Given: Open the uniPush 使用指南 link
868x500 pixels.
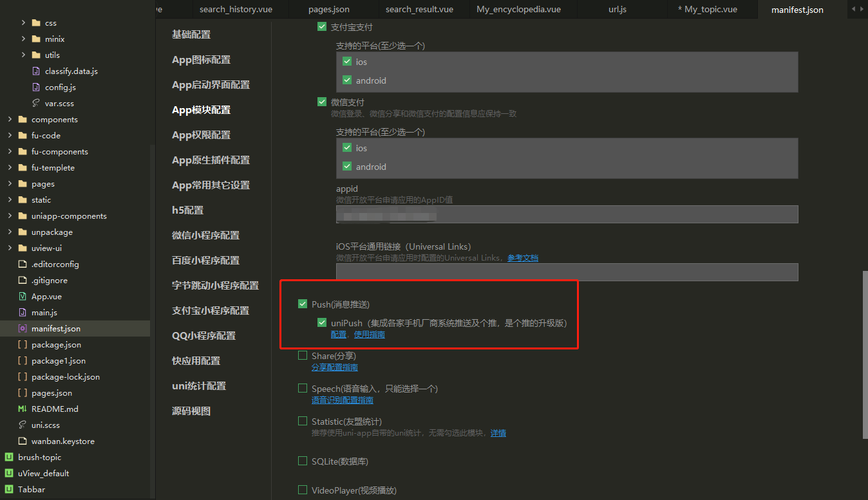Looking at the screenshot, I should click(370, 334).
